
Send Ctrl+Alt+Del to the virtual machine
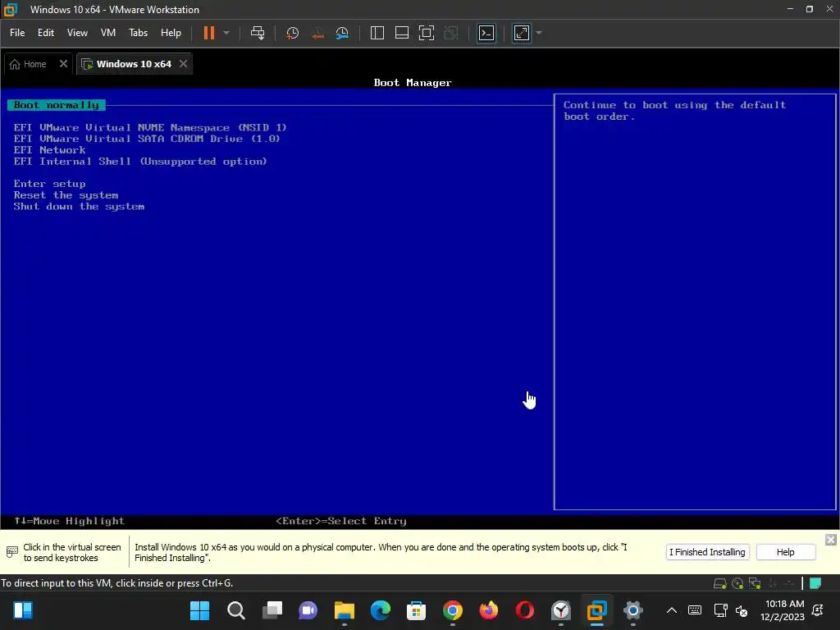tap(258, 33)
